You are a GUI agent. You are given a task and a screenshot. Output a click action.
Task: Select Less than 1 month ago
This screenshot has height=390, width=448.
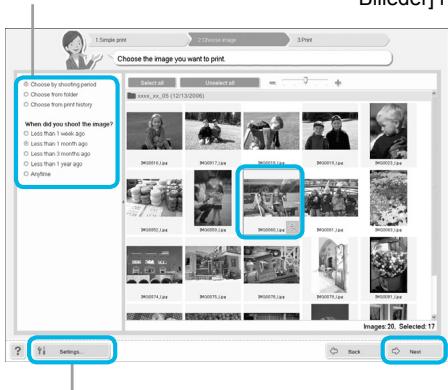click(56, 144)
